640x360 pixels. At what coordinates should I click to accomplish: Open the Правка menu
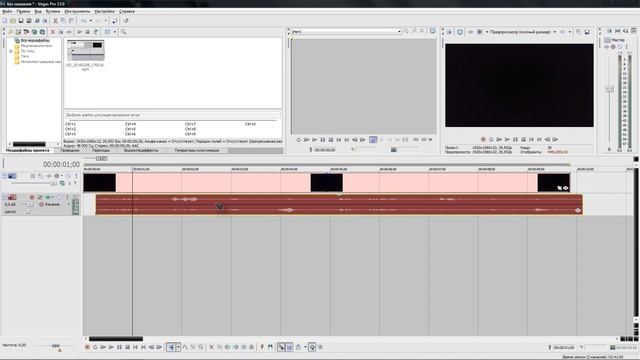click(x=23, y=11)
